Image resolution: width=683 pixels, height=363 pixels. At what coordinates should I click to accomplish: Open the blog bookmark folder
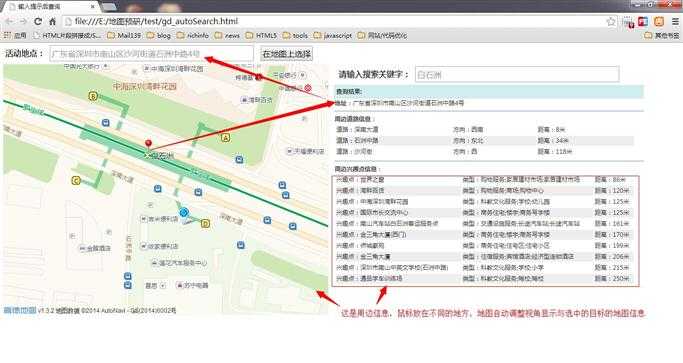[x=159, y=35]
